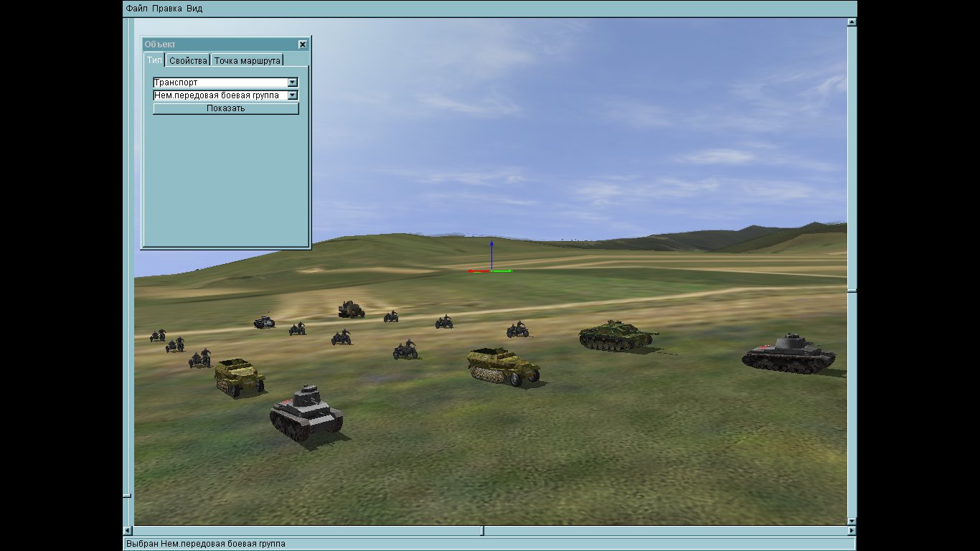The width and height of the screenshot is (980, 551).
Task: Click the left edge vertical slider handle
Action: point(127,495)
